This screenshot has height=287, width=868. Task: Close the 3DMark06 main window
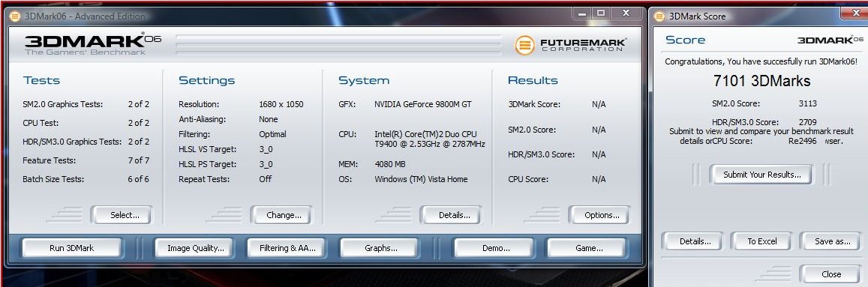click(626, 13)
